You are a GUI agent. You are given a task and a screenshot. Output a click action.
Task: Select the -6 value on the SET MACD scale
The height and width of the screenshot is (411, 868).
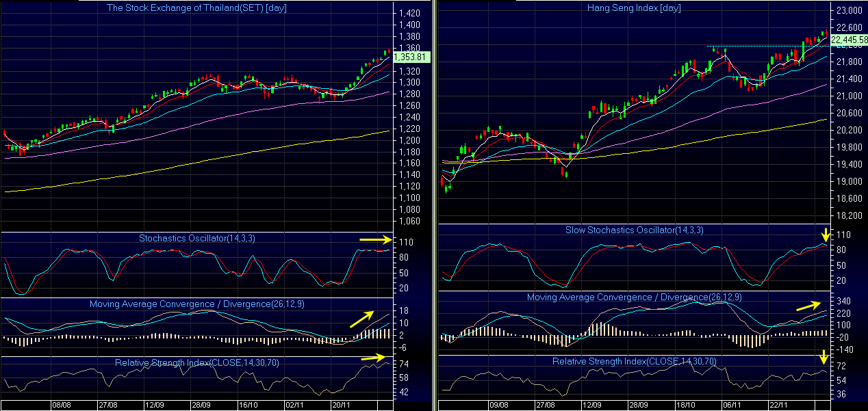(x=403, y=347)
